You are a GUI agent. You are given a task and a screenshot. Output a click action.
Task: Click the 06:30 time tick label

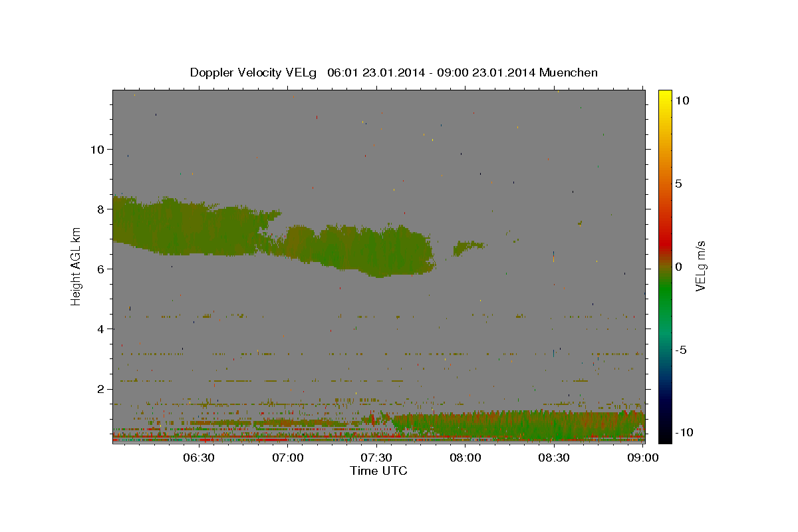198,458
